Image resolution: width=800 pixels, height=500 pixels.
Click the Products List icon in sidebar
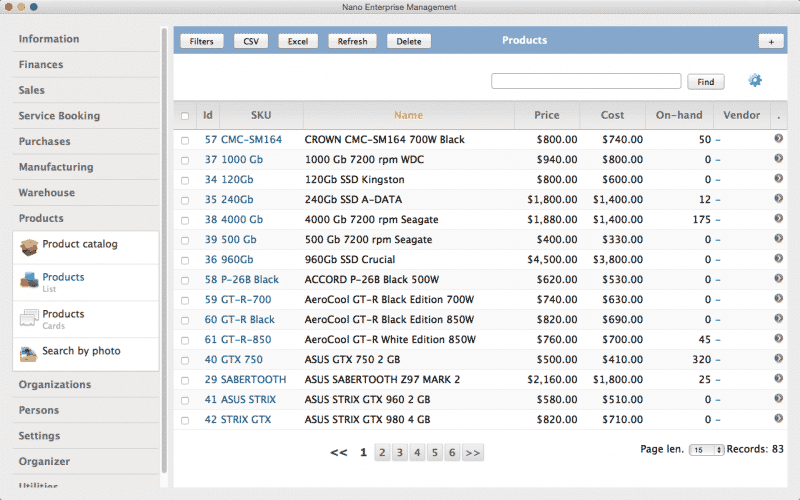29,282
